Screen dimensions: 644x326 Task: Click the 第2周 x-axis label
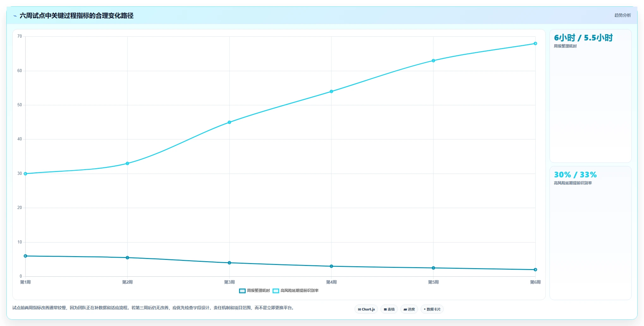(x=127, y=282)
